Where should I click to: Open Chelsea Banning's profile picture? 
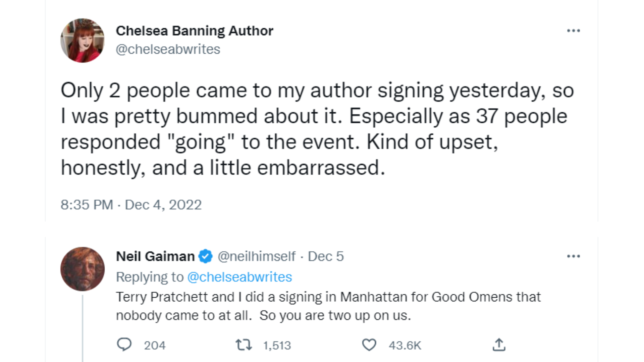(83, 41)
